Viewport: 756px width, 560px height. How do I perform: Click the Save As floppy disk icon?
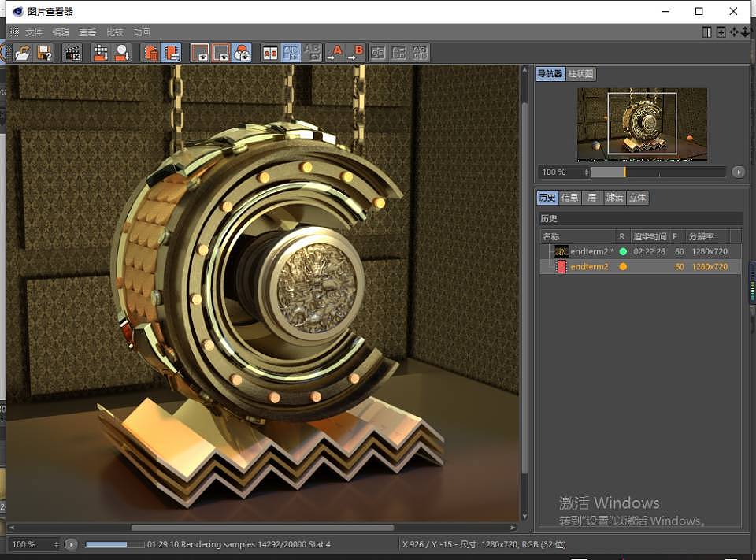click(x=44, y=53)
